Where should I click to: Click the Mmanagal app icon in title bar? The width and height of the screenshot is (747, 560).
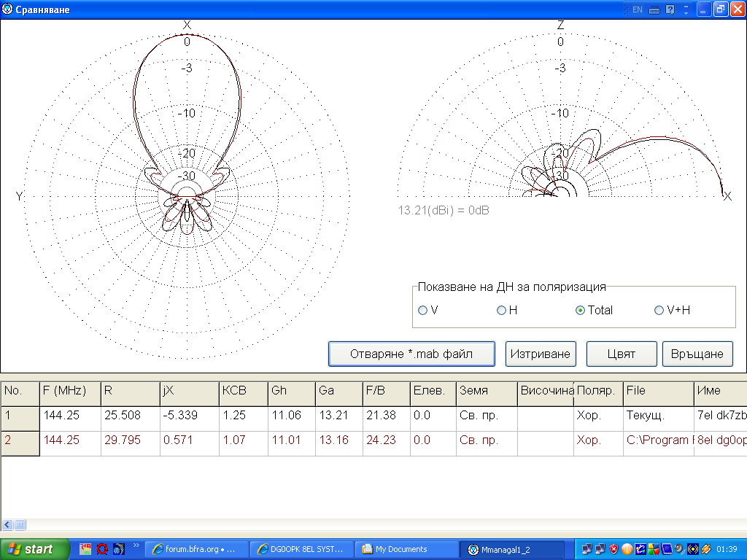7,9
